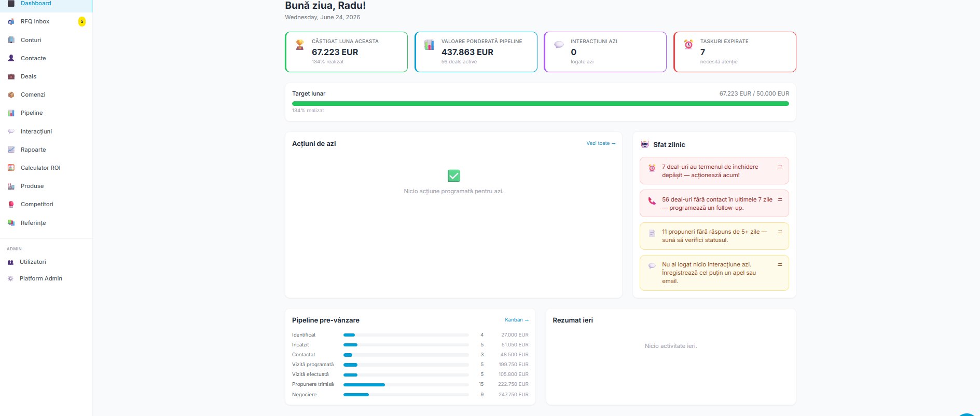Click the Produse factory icon
Image resolution: width=980 pixels, height=416 pixels.
(x=11, y=186)
